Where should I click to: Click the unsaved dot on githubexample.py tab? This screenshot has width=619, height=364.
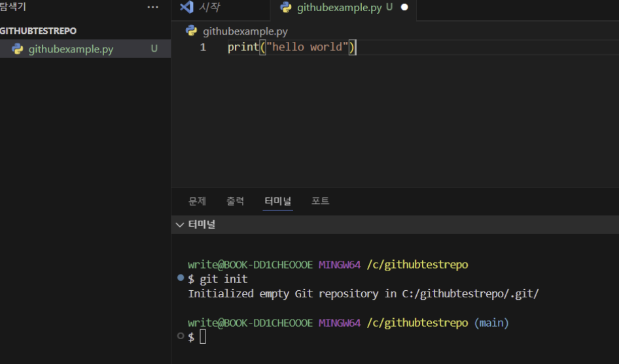coord(404,7)
